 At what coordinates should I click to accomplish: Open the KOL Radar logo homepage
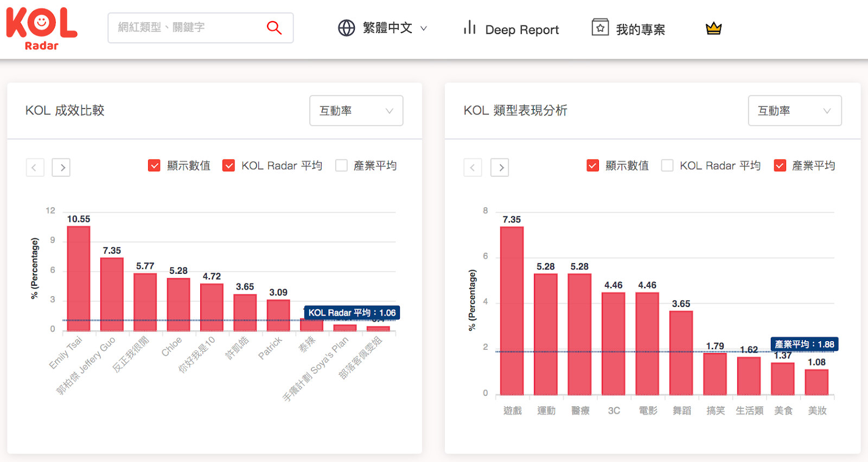point(42,29)
